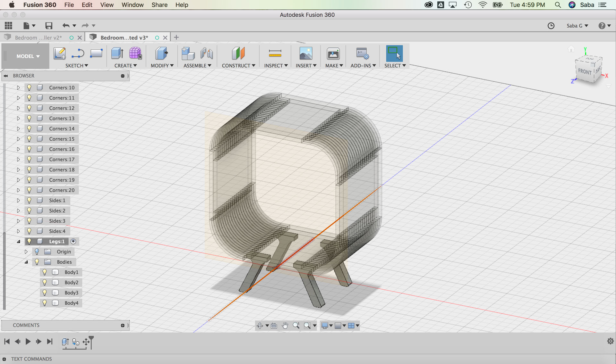Expand the Corners:15 tree node
Viewport: 616px width, 364px height.
pos(18,139)
